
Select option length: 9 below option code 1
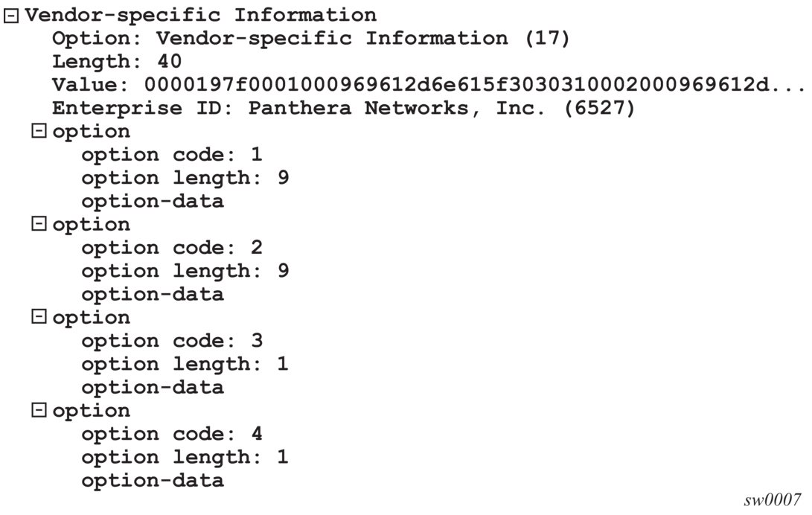pos(185,179)
